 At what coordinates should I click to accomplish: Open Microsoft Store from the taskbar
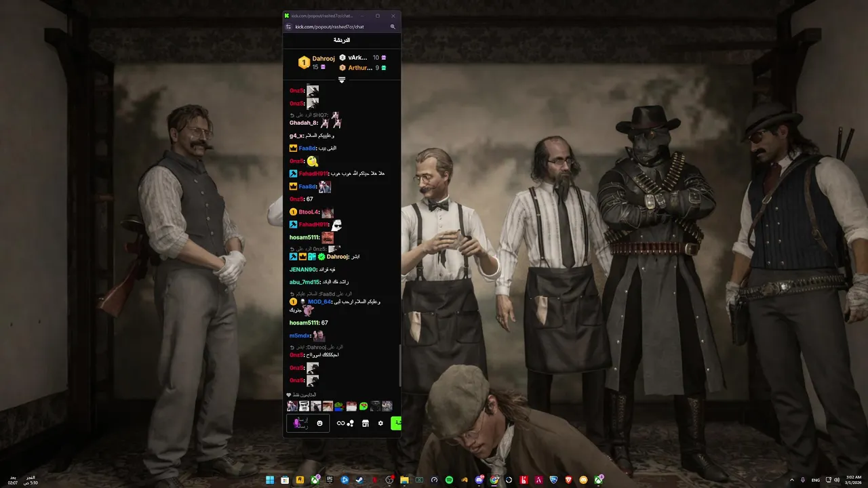(285, 480)
